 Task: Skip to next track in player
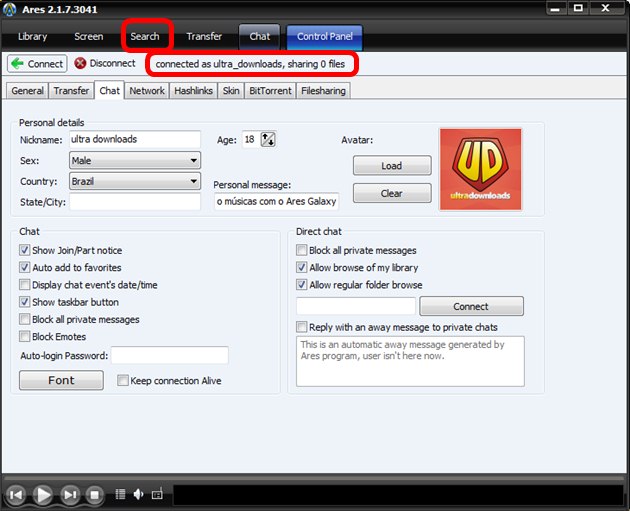click(70, 495)
